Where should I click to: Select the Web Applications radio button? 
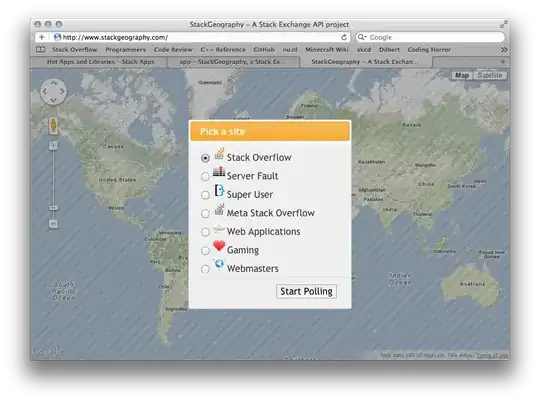pyautogui.click(x=205, y=232)
